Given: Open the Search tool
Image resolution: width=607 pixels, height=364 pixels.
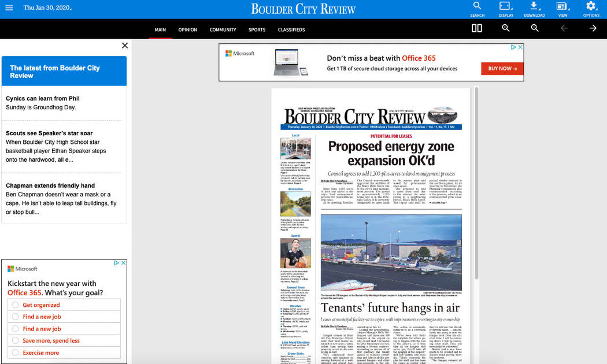Looking at the screenshot, I should pos(477,9).
